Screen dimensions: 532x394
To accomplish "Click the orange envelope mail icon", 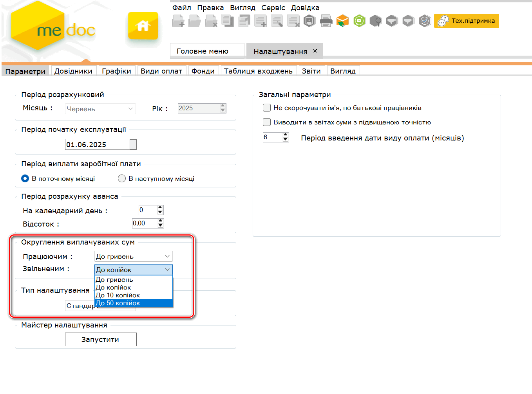I will [x=342, y=21].
